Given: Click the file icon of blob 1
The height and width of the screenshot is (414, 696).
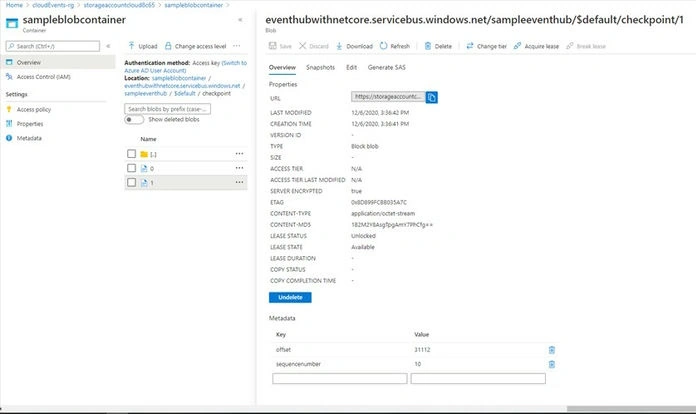Looking at the screenshot, I should tap(144, 183).
